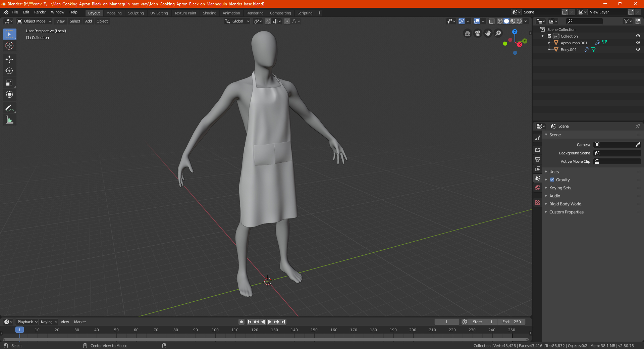This screenshot has height=349, width=644.
Task: Play the animation in reverse
Action: [x=263, y=322]
